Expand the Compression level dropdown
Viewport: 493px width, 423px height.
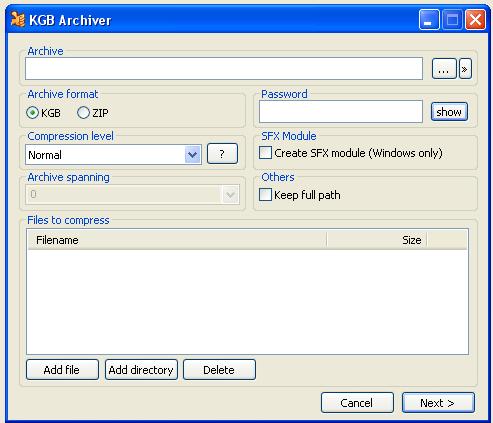[x=193, y=155]
